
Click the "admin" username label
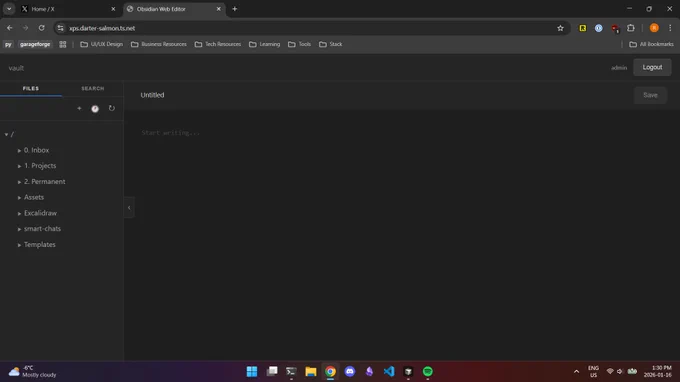pyautogui.click(x=619, y=68)
